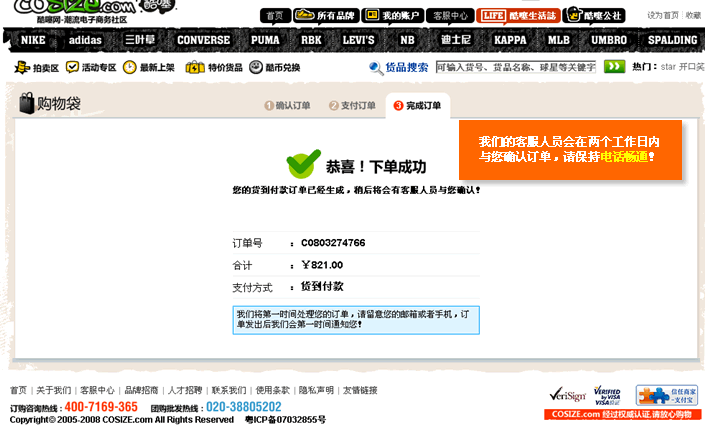
Task: Select CONVERSE brand
Action: pyautogui.click(x=203, y=40)
